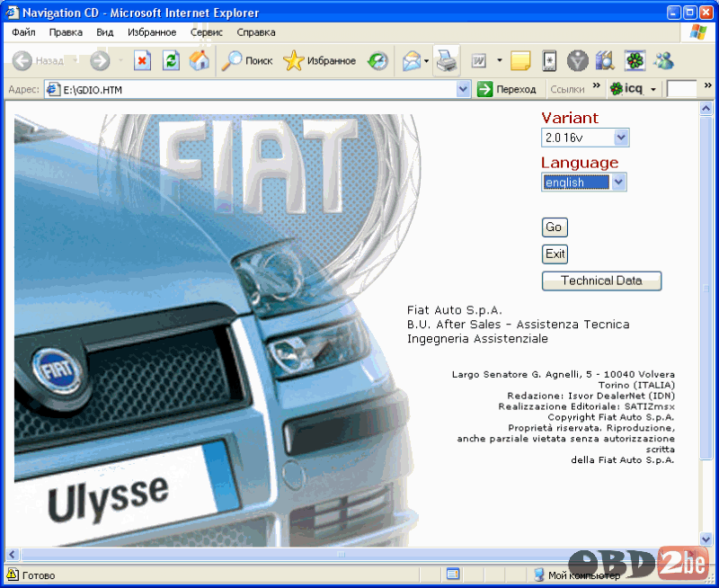Click the Переход go button

click(x=507, y=89)
